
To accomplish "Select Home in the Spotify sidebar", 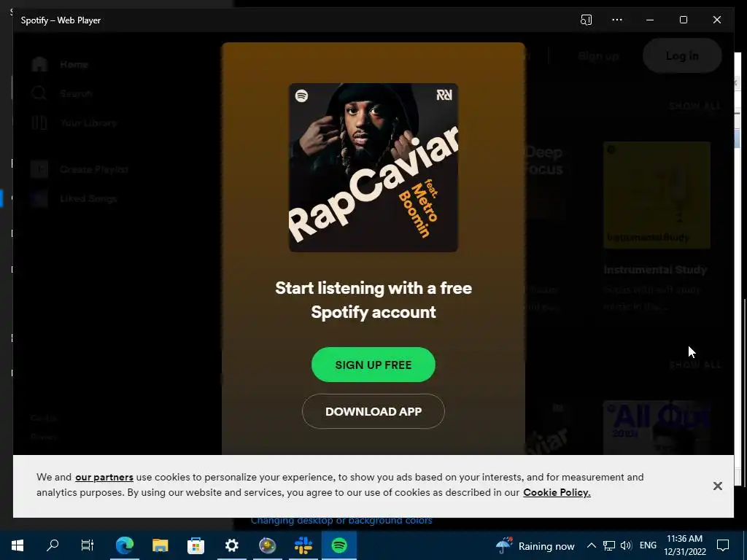I will (x=74, y=64).
